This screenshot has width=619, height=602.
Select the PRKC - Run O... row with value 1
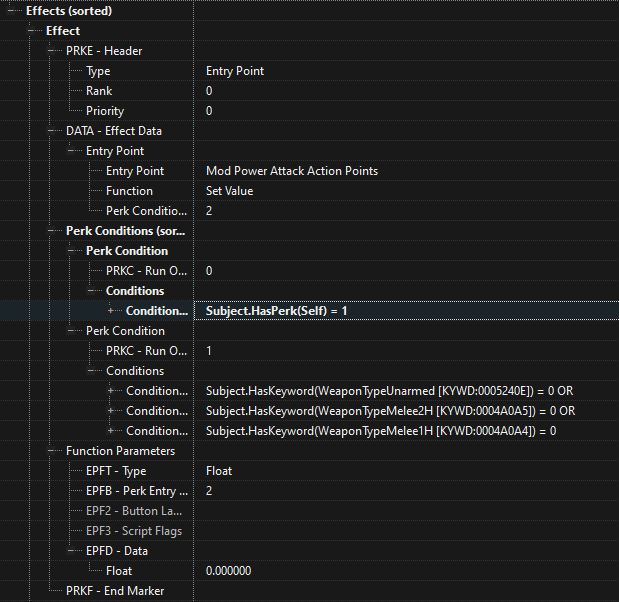pyautogui.click(x=146, y=351)
